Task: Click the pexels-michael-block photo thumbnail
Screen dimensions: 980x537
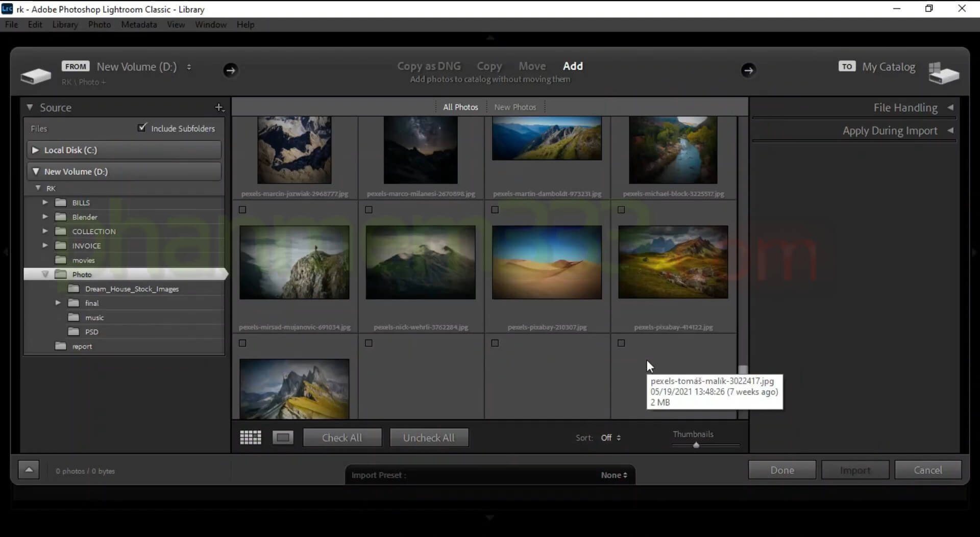Action: pos(674,150)
